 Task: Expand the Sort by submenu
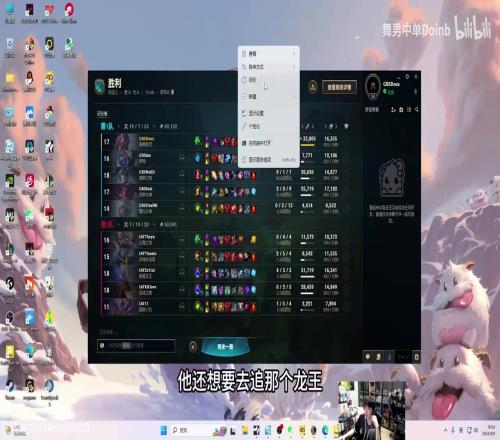pyautogui.click(x=269, y=67)
